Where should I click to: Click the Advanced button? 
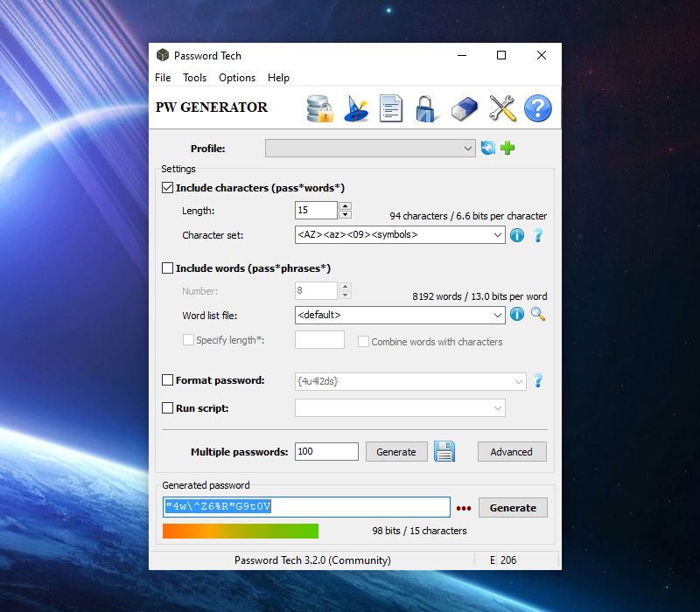[x=512, y=452]
